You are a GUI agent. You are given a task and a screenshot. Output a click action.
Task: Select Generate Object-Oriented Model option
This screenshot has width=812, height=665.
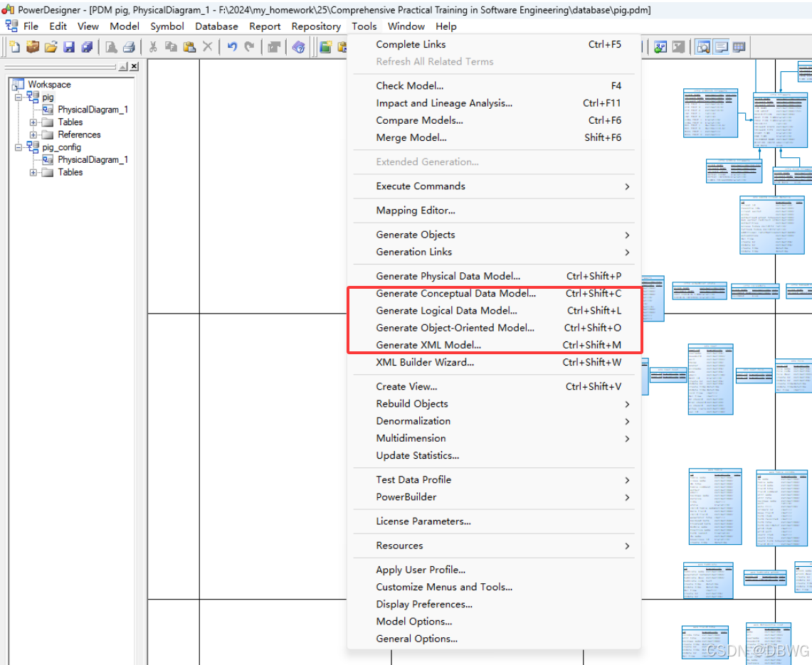click(x=493, y=328)
